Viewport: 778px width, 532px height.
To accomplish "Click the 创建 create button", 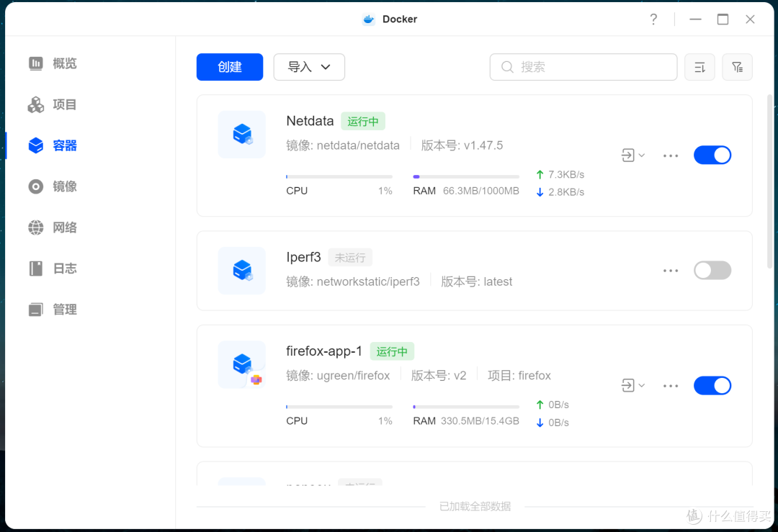I will (x=230, y=67).
